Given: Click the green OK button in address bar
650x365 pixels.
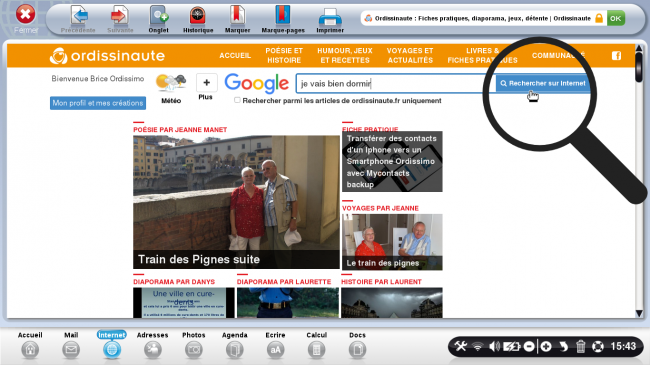Looking at the screenshot, I should click(x=616, y=18).
